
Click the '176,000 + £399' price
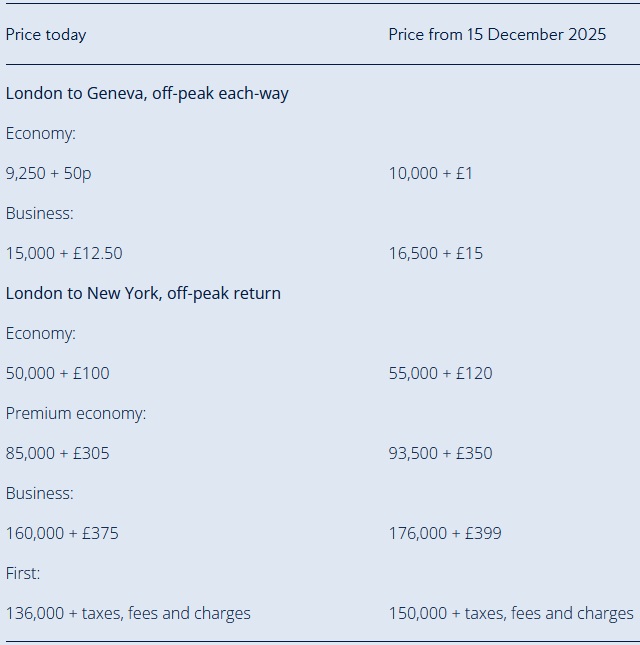point(445,533)
